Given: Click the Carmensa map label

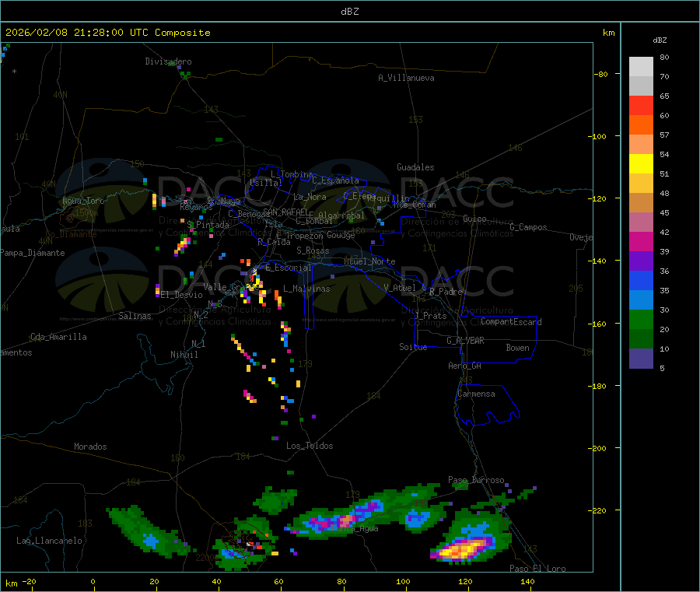Looking at the screenshot, I should 476,394.
